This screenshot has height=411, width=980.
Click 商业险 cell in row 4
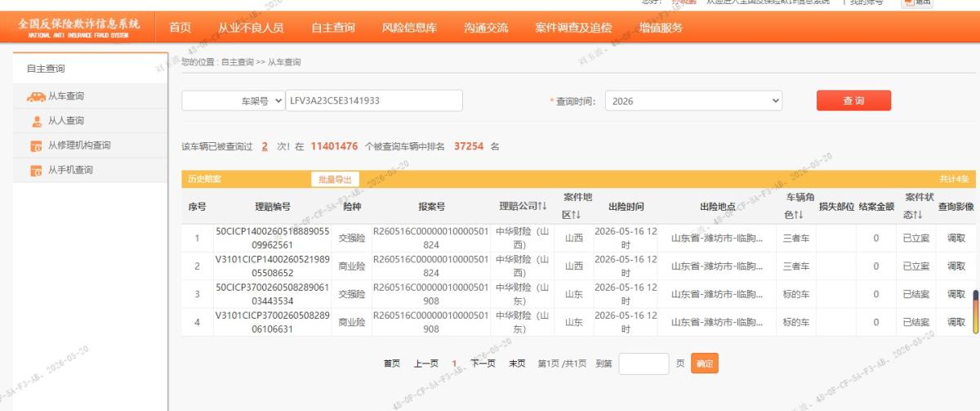(x=352, y=322)
